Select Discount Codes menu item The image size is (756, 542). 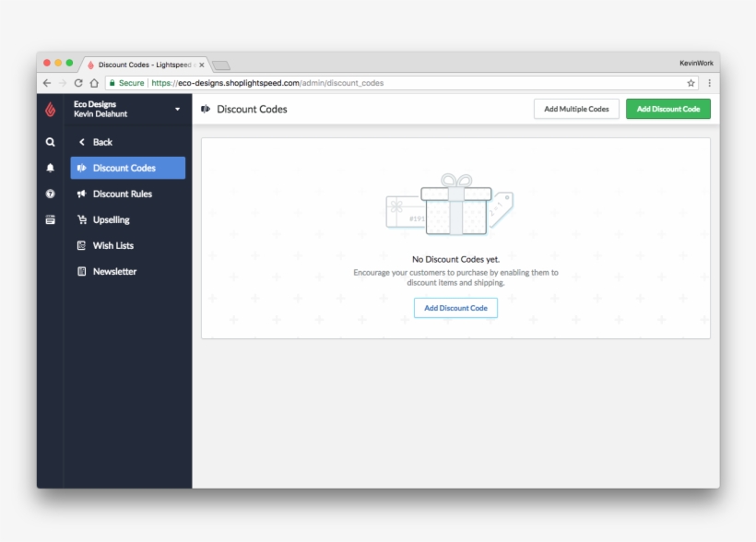(x=128, y=168)
